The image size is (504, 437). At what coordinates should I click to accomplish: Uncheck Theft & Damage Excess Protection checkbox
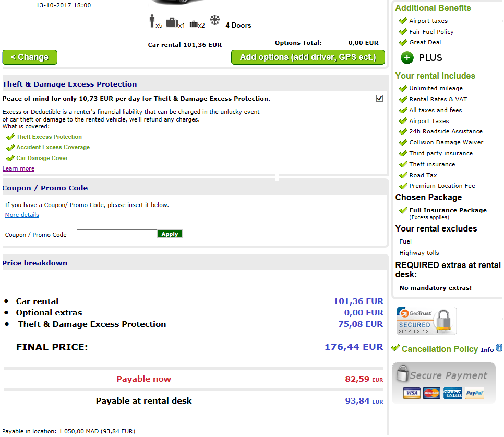[379, 99]
